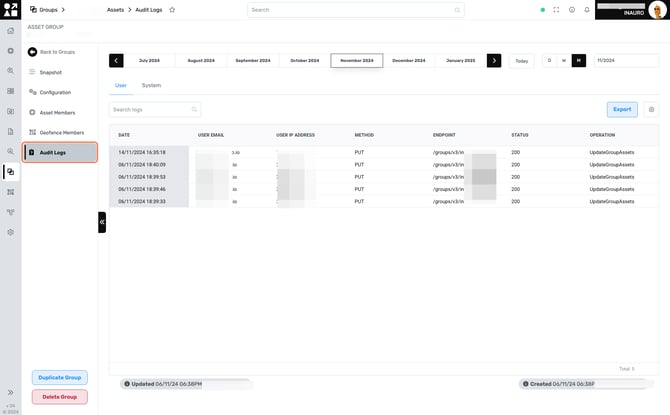Image resolution: width=670 pixels, height=415 pixels.
Task: Collapse the side panel with the double-arrow handle
Action: [x=102, y=222]
